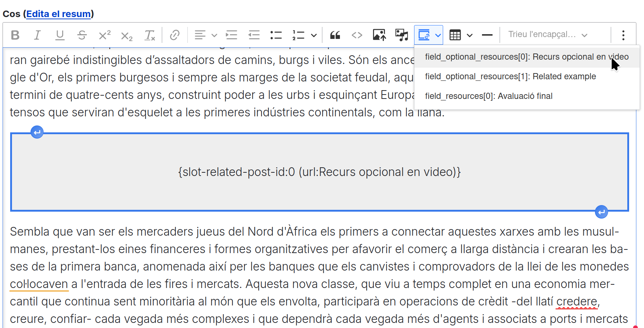The image size is (644, 328).
Task: Click the insert image icon
Action: click(380, 35)
